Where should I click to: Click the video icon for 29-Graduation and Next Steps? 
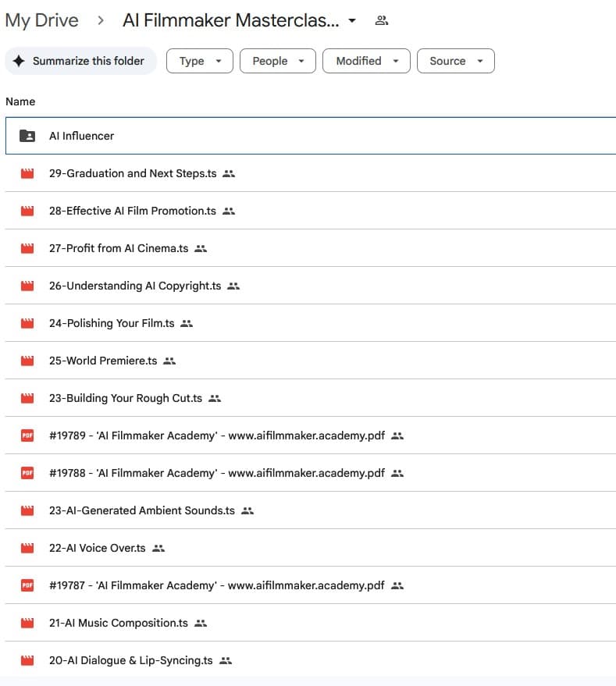(x=27, y=173)
